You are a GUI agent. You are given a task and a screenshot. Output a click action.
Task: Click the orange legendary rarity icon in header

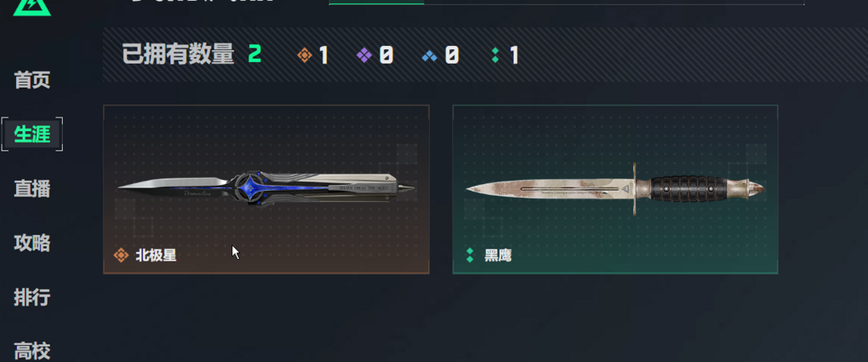305,55
